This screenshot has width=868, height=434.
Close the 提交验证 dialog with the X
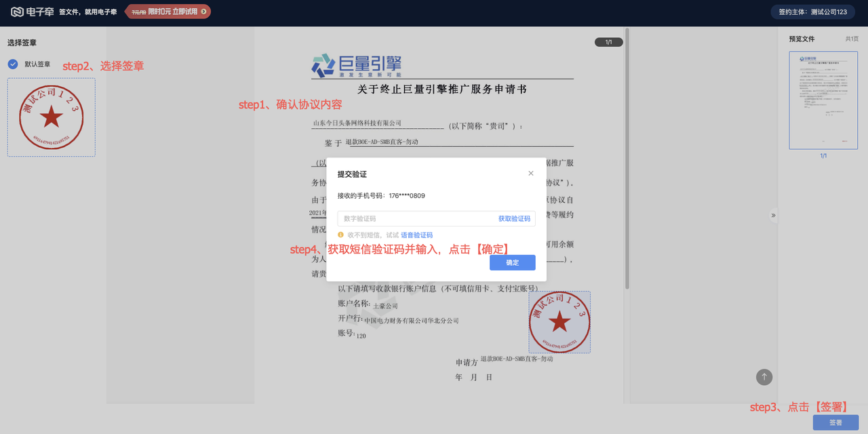click(531, 174)
